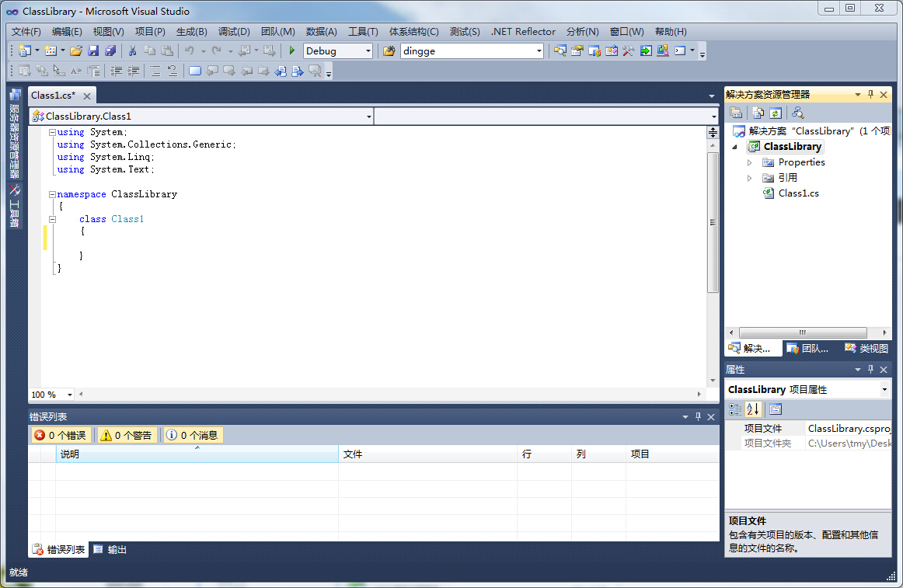Click the Command Window toolbar icon

point(680,50)
